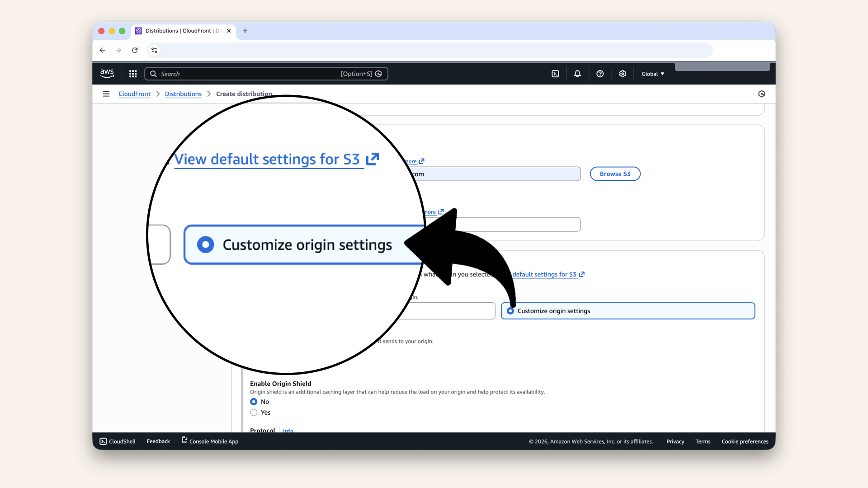This screenshot has height=488, width=868.
Task: Launch CloudShell from the top navigation bar
Action: [x=555, y=73]
